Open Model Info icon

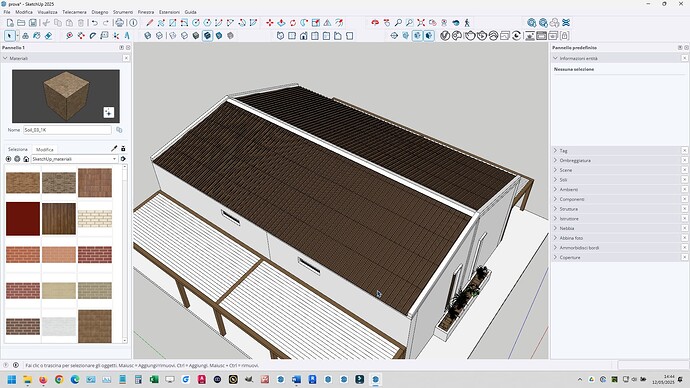(133, 23)
